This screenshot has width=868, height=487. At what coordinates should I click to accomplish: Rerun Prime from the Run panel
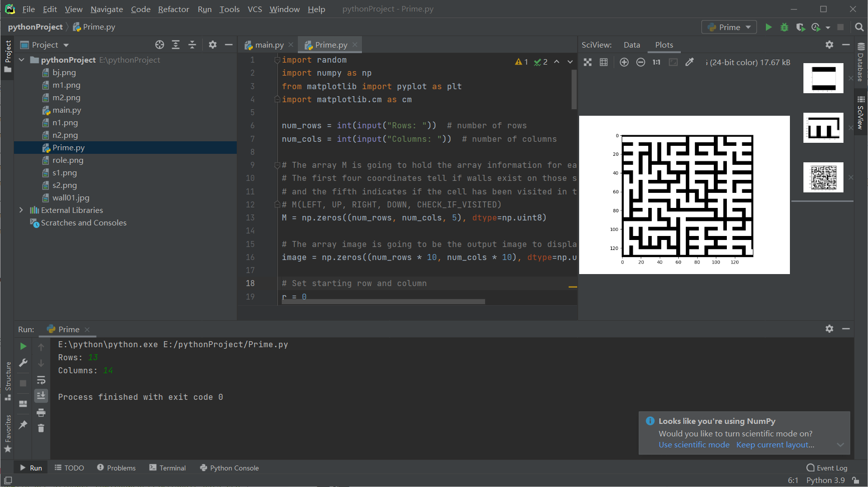[23, 346]
